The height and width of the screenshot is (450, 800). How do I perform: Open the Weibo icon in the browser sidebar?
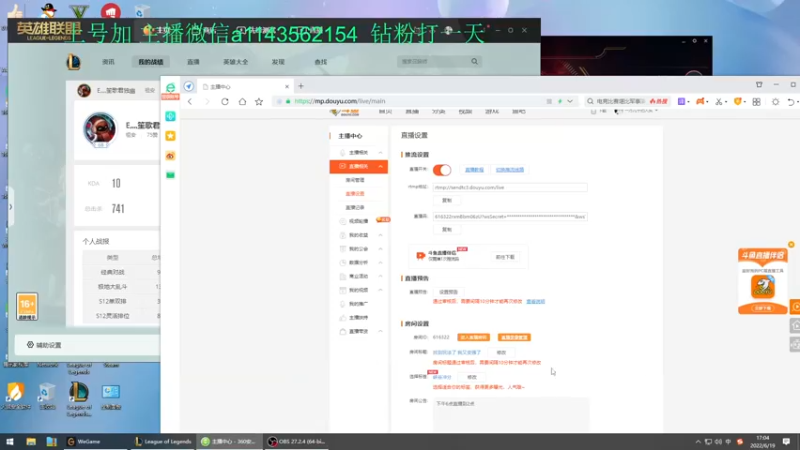point(170,156)
